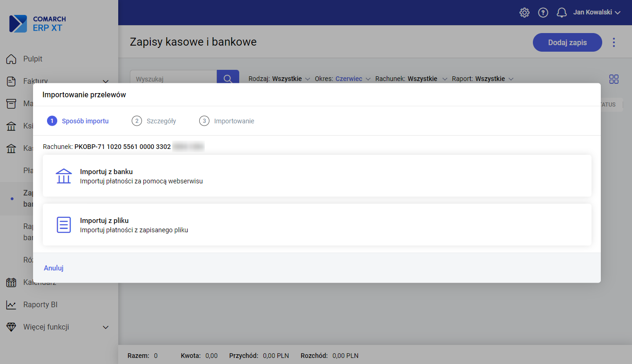Click the vertical three-dot more options icon

click(x=614, y=42)
